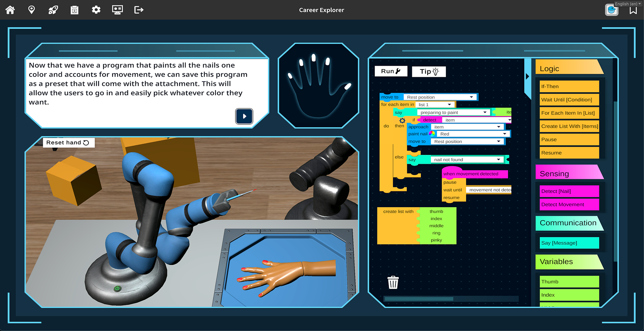Viewport: 644px width, 331px height.
Task: Open the bookmark icon at top right
Action: click(x=633, y=10)
